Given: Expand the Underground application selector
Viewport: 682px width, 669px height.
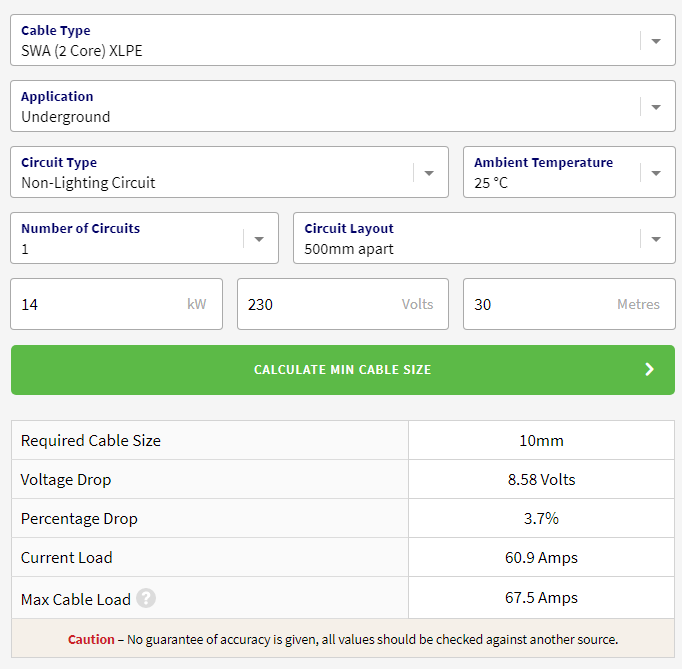Looking at the screenshot, I should [x=320, y=107].
